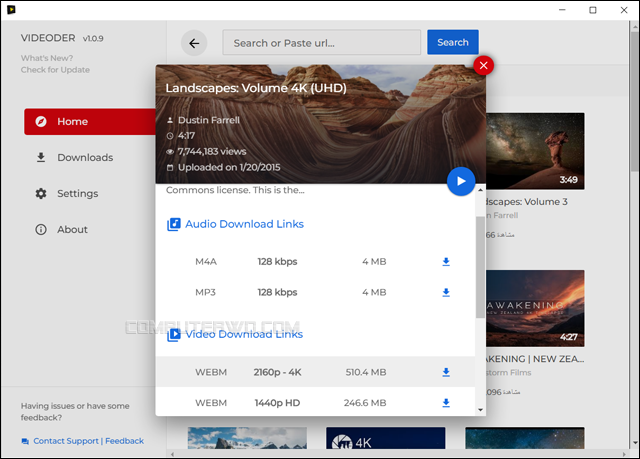The width and height of the screenshot is (640, 459).
Task: Click the Downloads arrow icon in sidebar
Action: click(41, 157)
